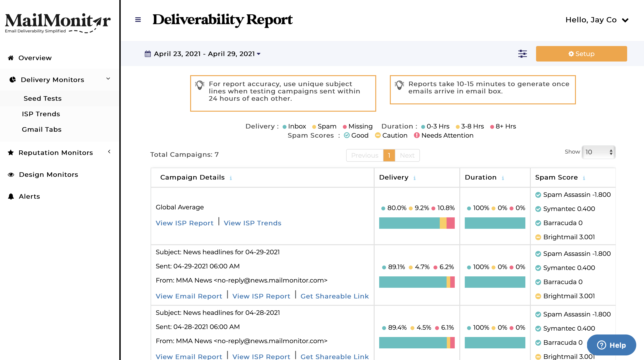Open the Campaign Details info tooltip icon
Screen dimensions: 644x360
point(231,178)
